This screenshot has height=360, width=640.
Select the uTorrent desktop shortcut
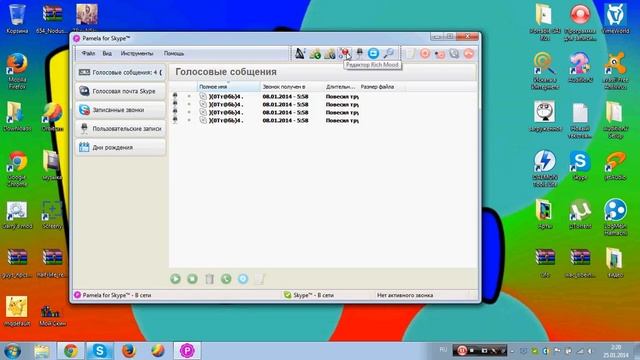pyautogui.click(x=580, y=213)
